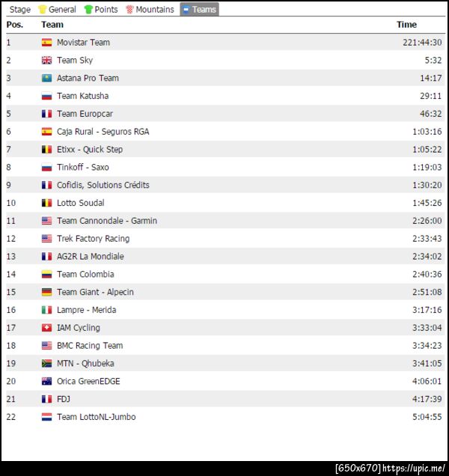Click the Teams tab
The height and width of the screenshot is (476, 449).
tap(199, 10)
